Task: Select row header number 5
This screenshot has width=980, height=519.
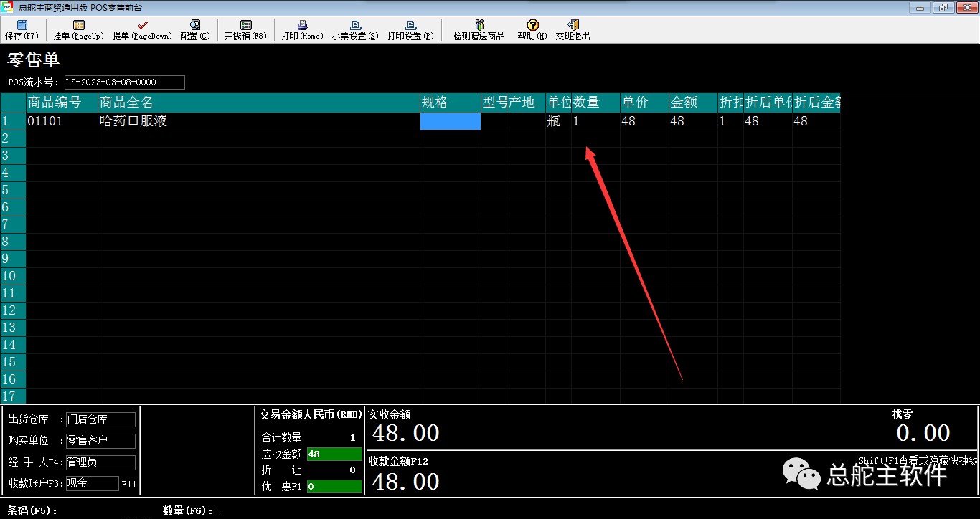Action: coord(13,190)
